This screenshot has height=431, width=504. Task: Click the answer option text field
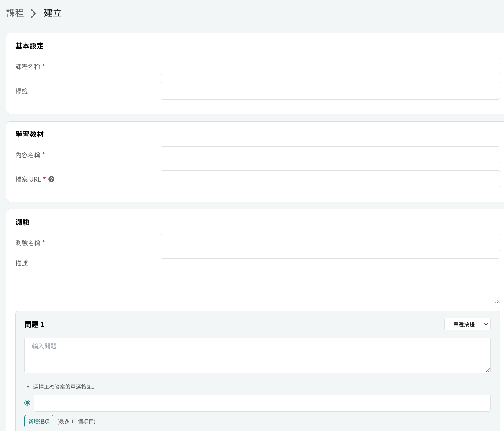pyautogui.click(x=262, y=403)
